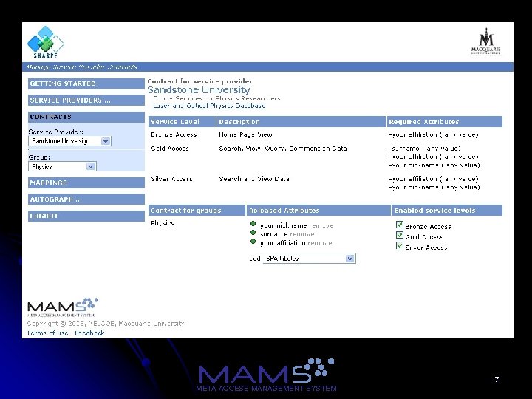Click the Contract for groups header
This screenshot has width=532, height=399.
click(x=197, y=211)
